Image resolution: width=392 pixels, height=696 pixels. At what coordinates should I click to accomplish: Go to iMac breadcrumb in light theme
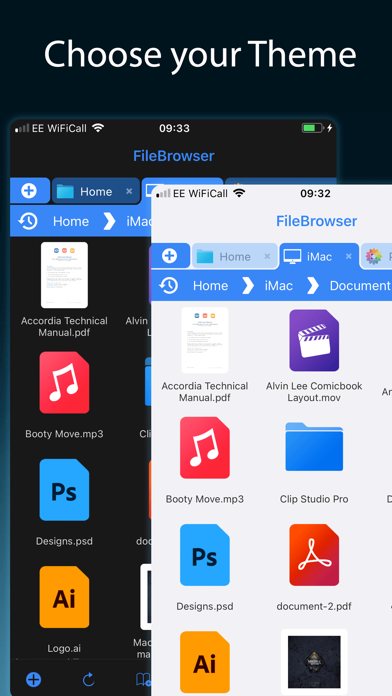[x=279, y=285]
